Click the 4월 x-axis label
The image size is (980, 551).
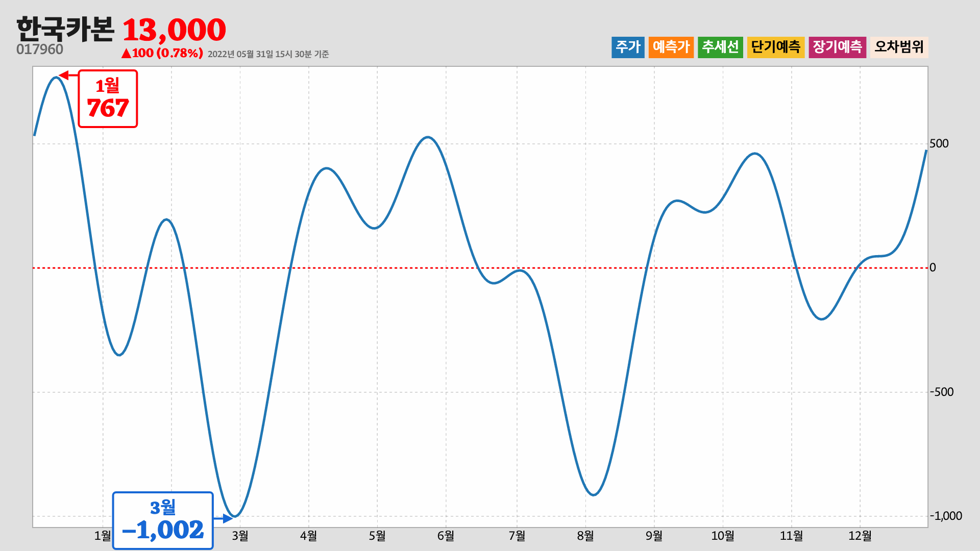(308, 536)
